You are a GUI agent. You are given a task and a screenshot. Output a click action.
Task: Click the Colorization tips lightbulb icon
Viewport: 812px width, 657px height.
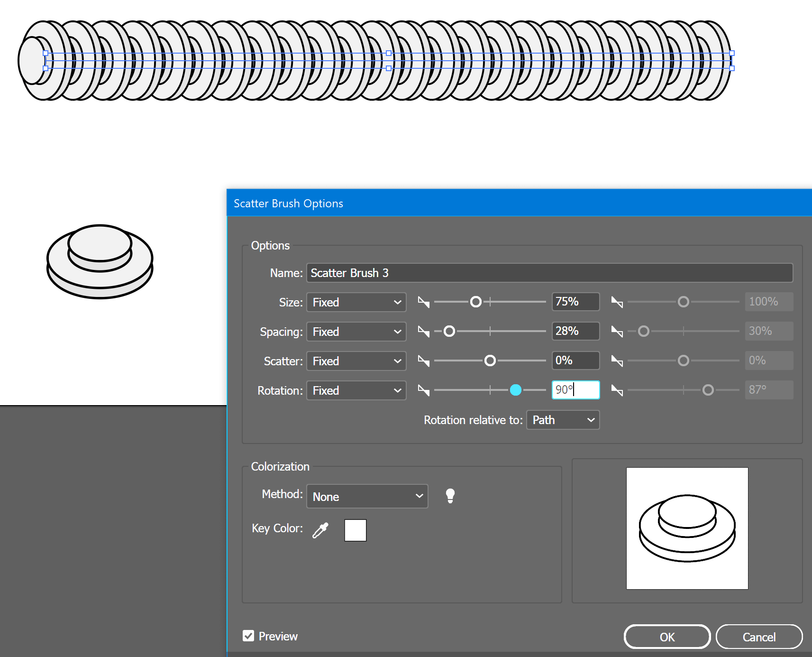click(x=450, y=496)
